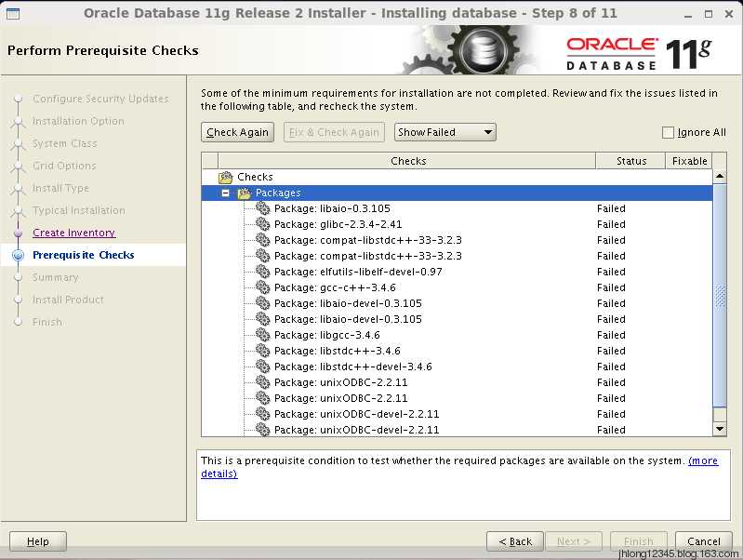Enable the Ignore All checkbox
Image resolution: width=743 pixels, height=560 pixels.
668,132
